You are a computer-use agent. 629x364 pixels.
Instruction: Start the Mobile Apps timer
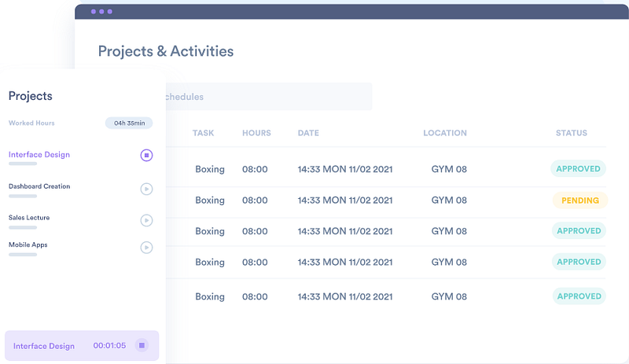pos(146,247)
